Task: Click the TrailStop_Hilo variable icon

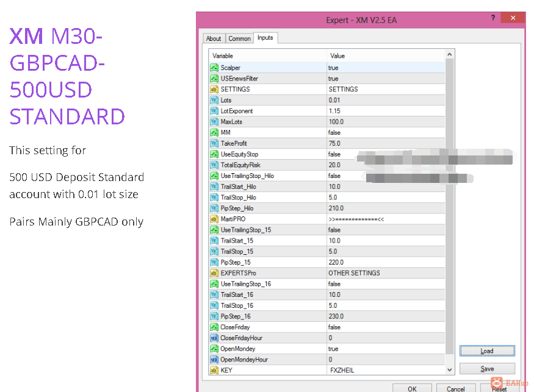Action: 214,198
